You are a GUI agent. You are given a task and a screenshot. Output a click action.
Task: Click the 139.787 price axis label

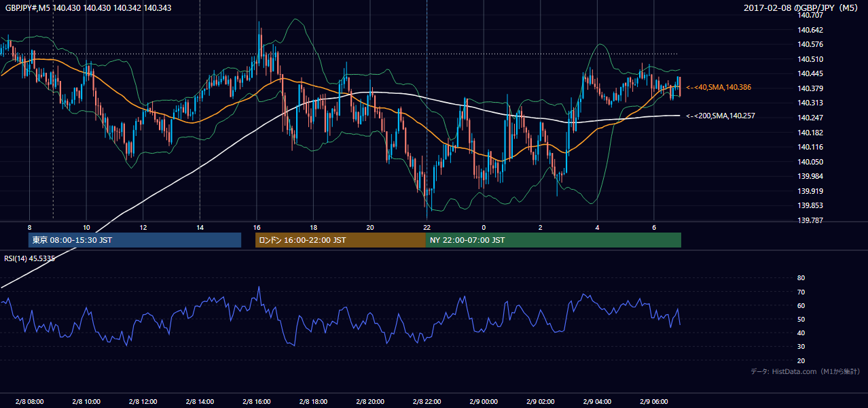tap(810, 220)
